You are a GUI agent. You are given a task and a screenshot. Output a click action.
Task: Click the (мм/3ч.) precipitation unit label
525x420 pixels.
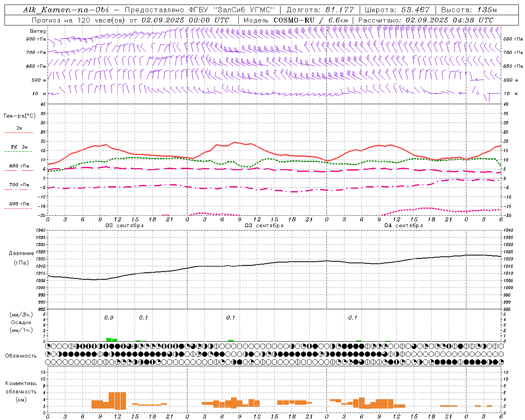click(21, 315)
